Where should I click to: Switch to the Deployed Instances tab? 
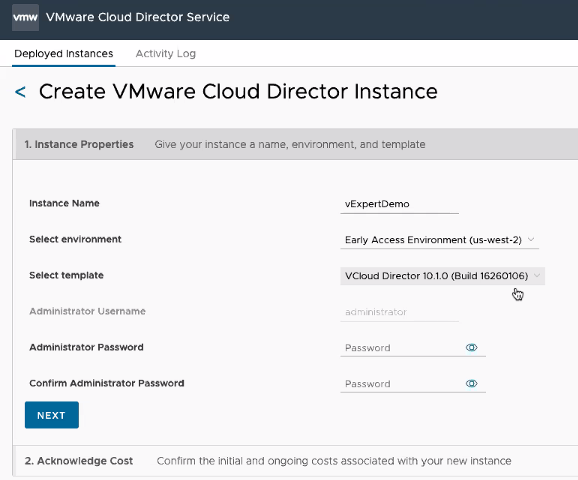pos(64,54)
